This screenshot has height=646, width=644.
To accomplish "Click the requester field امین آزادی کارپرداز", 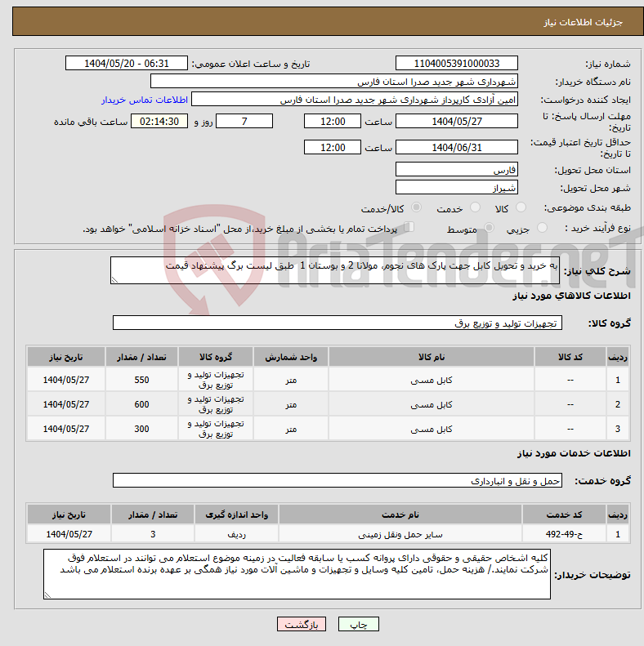I will [355, 100].
